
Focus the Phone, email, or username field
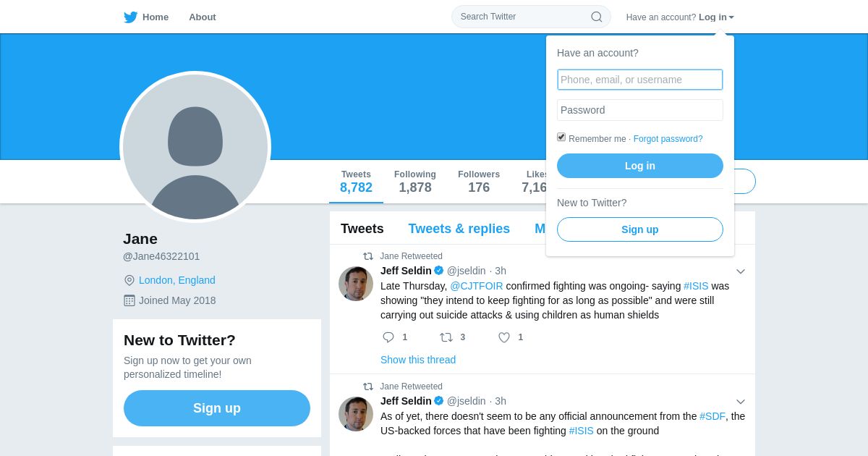pos(639,80)
